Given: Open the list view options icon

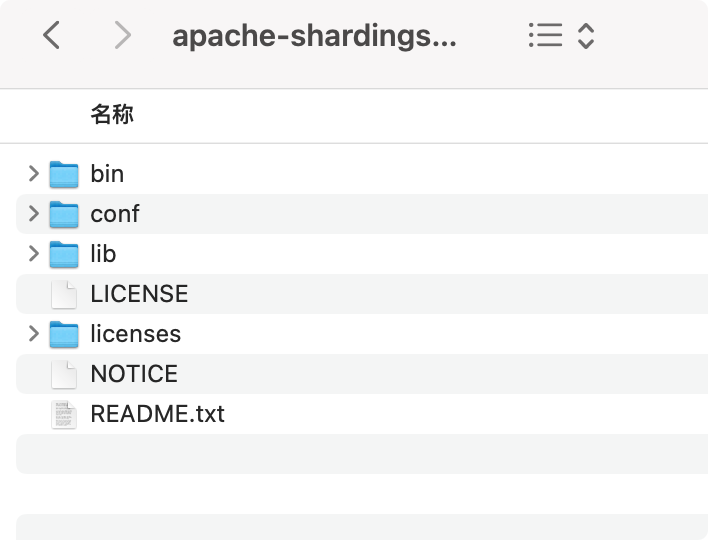Looking at the screenshot, I should [545, 35].
